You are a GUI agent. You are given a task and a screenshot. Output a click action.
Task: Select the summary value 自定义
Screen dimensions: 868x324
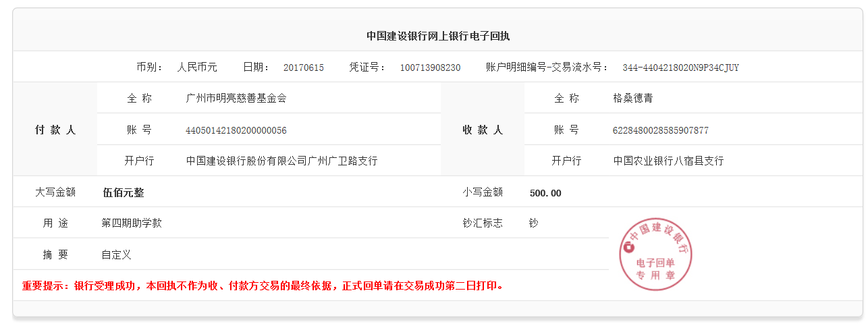click(116, 254)
